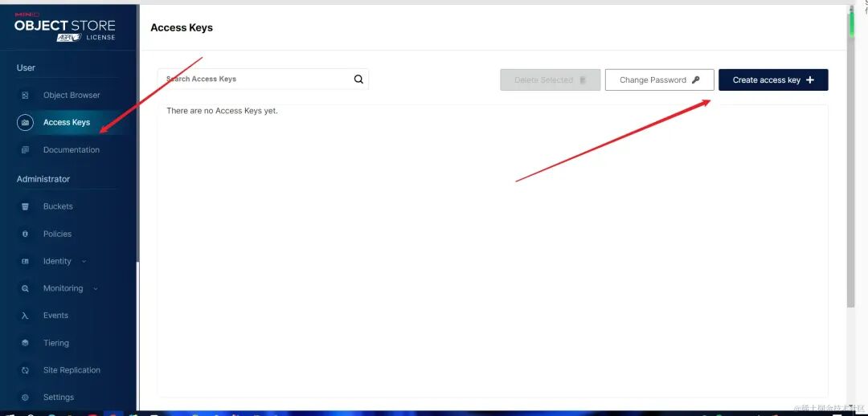Click the Change Password button

point(659,80)
